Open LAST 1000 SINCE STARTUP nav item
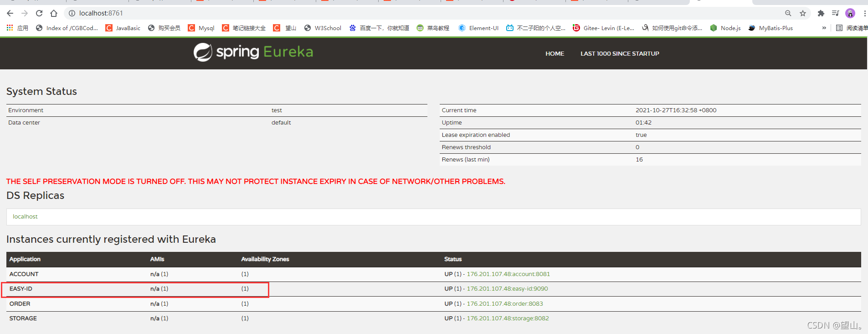 tap(620, 53)
